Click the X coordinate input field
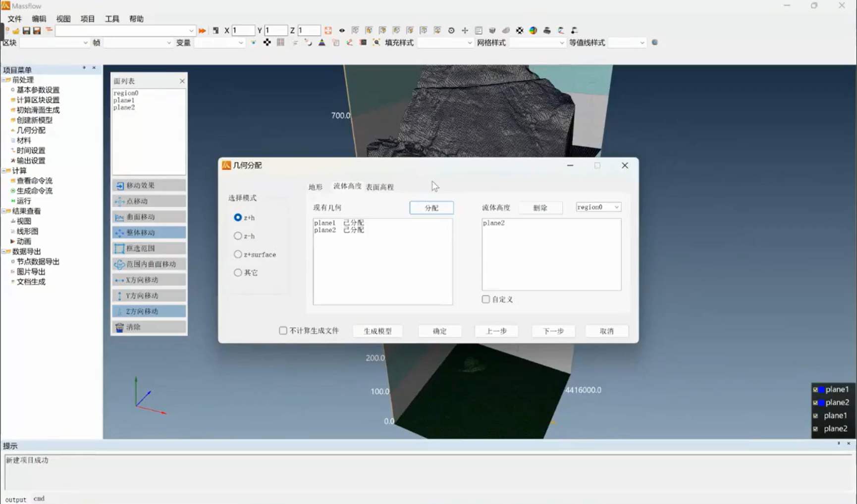Screen dimensions: 857x504 (x=243, y=31)
